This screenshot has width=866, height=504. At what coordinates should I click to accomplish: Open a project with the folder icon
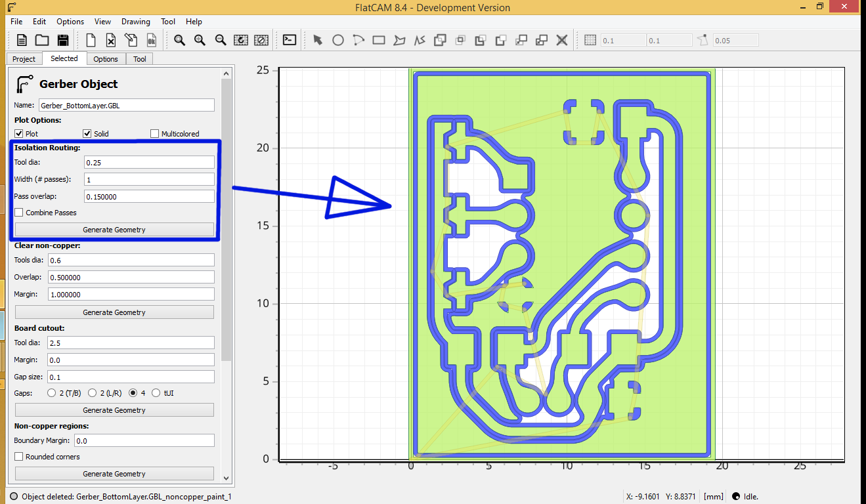42,40
